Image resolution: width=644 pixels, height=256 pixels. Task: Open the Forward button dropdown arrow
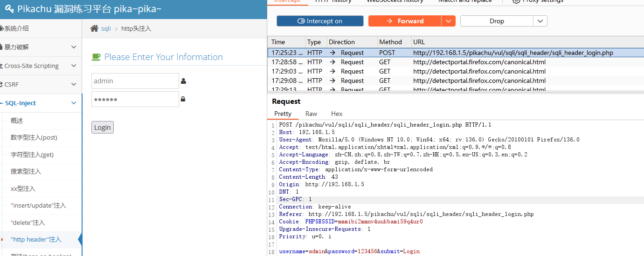point(449,21)
